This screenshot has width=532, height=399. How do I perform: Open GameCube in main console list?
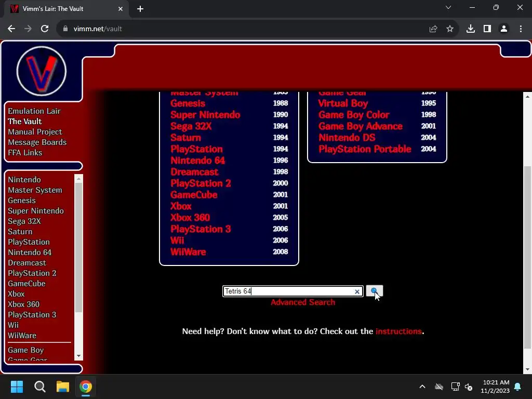coord(194,195)
